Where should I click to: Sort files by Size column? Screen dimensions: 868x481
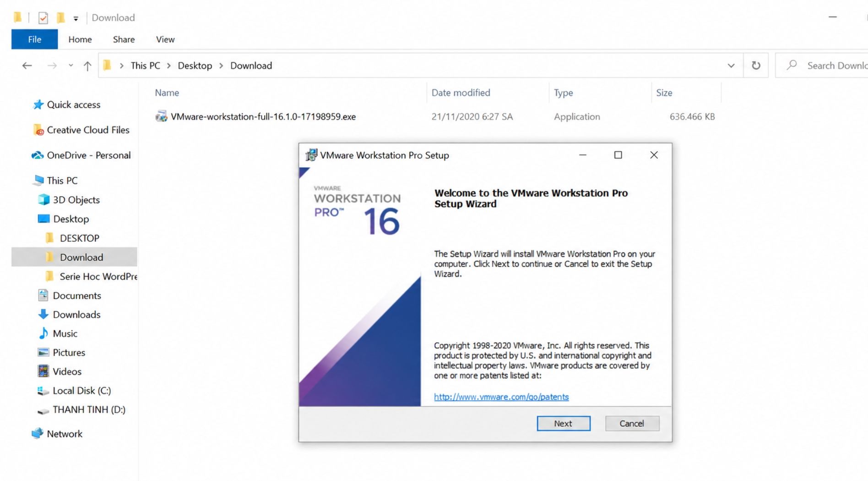[664, 93]
